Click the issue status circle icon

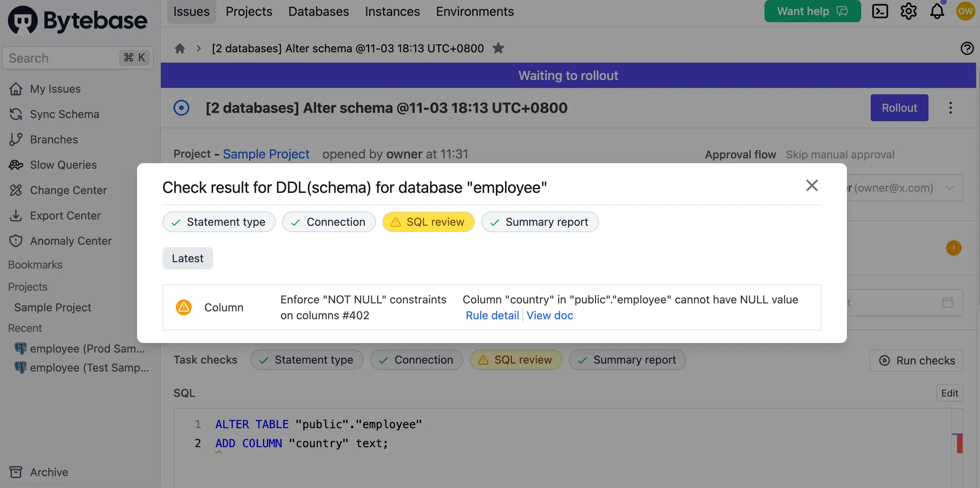click(x=181, y=108)
